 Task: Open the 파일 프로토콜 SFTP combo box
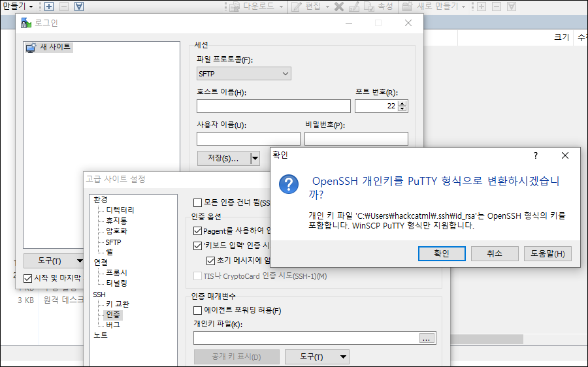244,74
